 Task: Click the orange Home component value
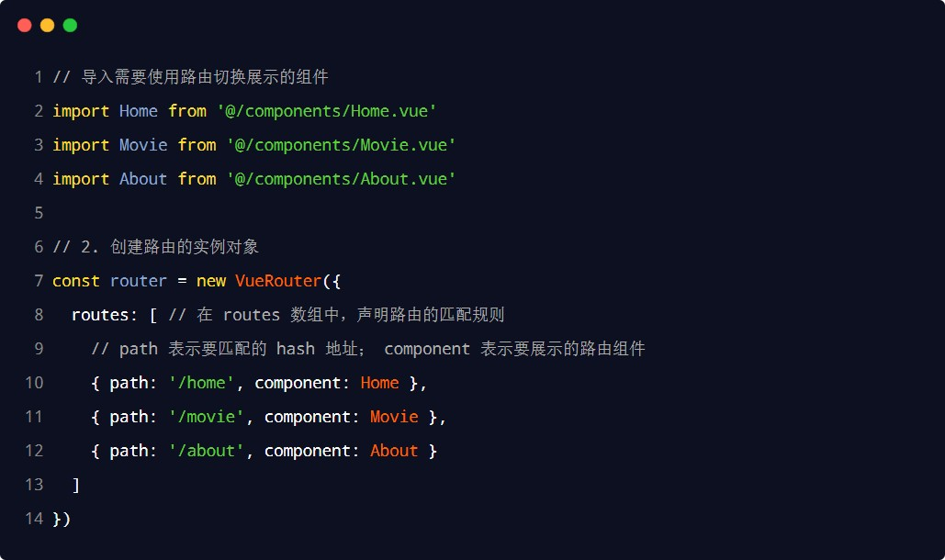click(379, 383)
